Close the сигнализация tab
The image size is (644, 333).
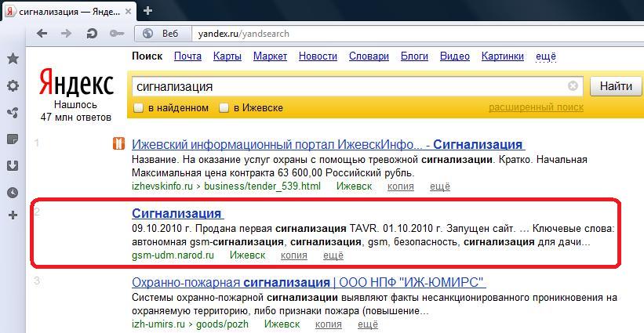129,12
